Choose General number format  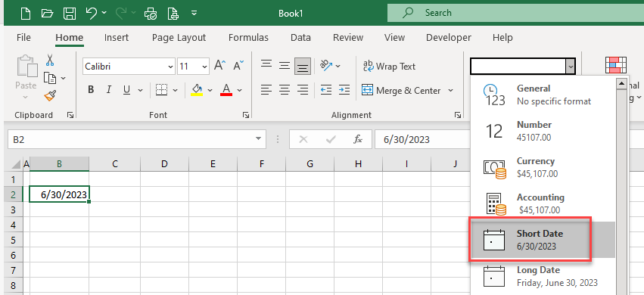543,95
